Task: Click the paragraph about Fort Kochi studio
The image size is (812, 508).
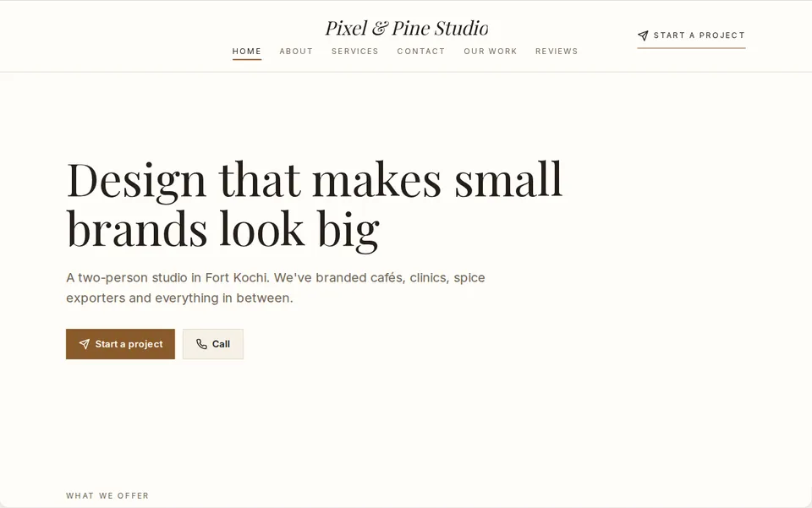Action: click(276, 287)
